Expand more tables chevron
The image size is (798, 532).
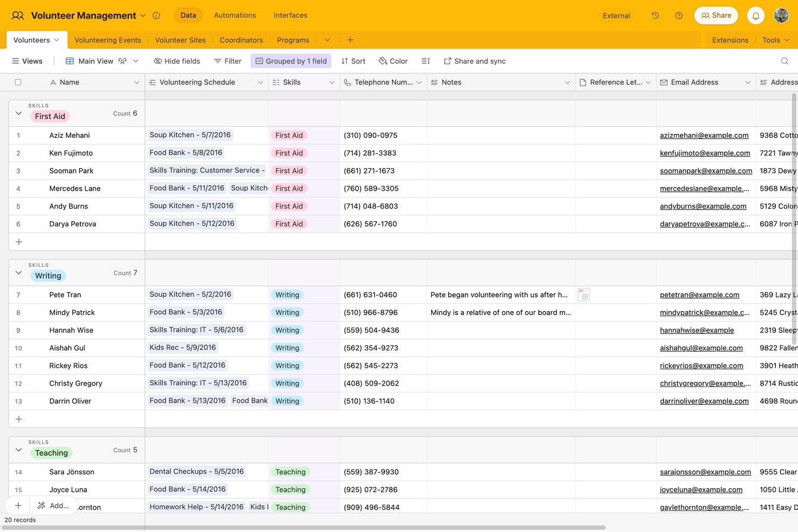327,40
